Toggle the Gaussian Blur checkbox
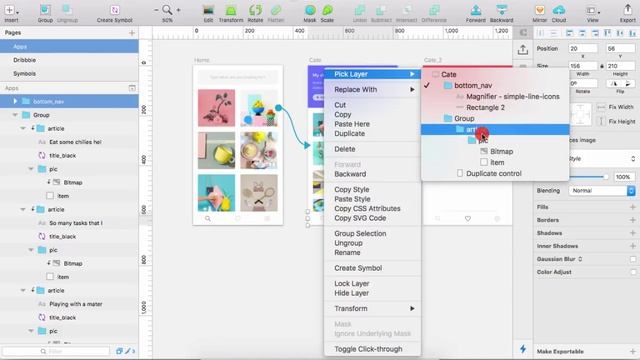 pos(633,259)
